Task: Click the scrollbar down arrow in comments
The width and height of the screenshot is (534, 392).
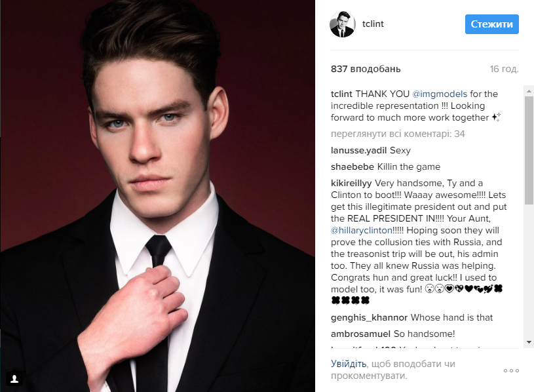Action: click(529, 342)
